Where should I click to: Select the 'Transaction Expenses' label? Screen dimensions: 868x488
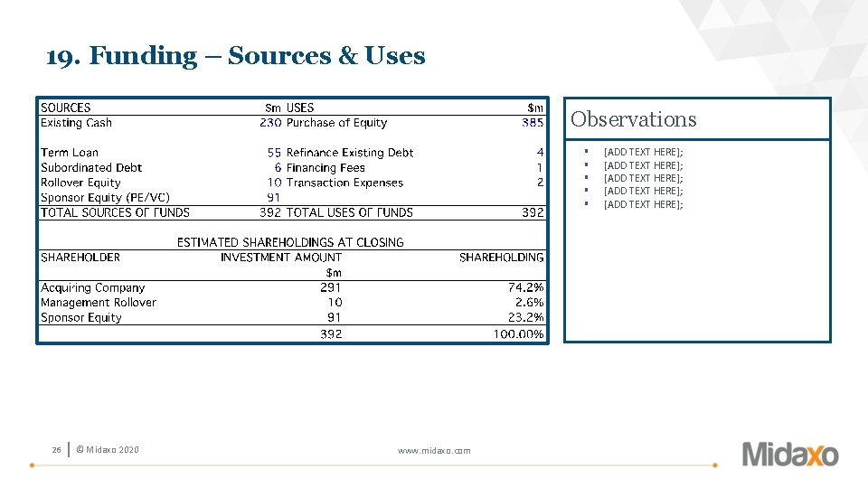pos(344,183)
